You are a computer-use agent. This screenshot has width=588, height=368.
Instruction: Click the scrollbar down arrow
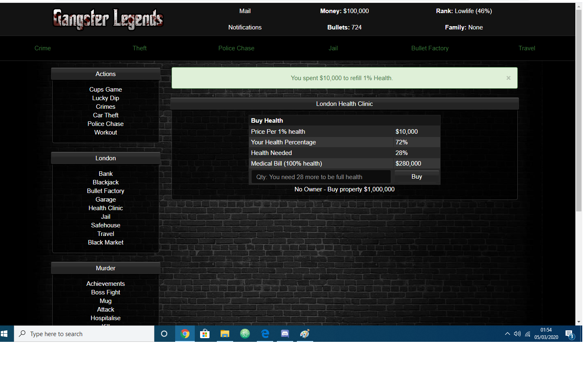click(x=579, y=322)
